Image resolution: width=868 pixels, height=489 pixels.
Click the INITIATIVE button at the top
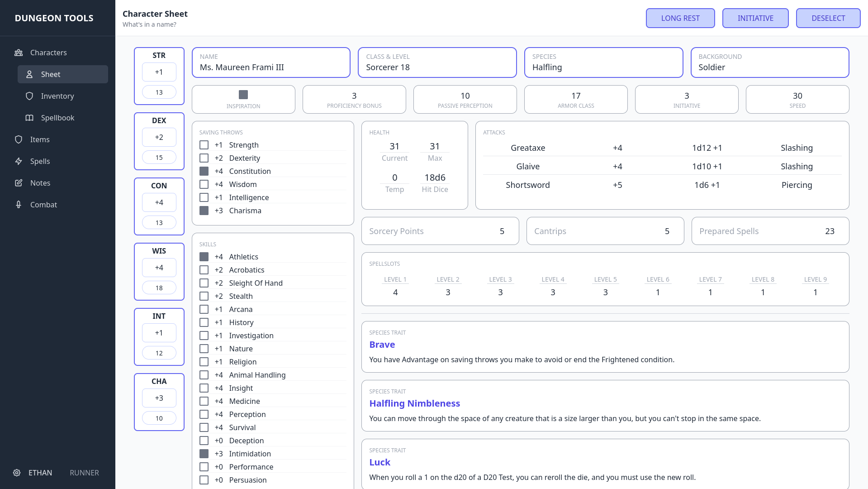755,18
